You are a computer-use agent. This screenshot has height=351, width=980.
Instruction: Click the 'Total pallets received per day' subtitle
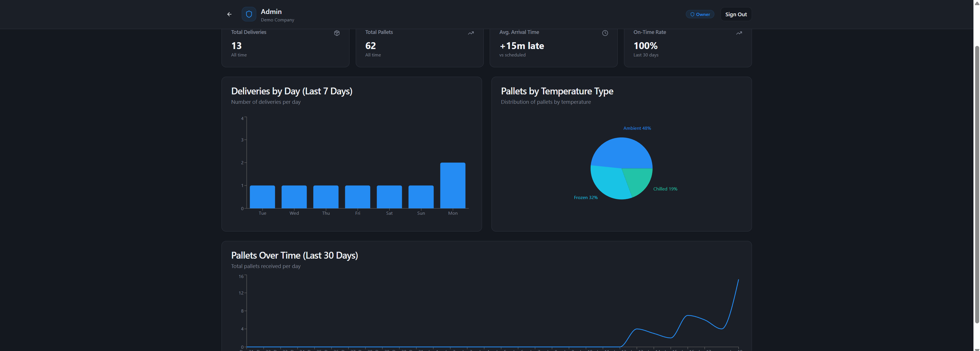point(266,266)
